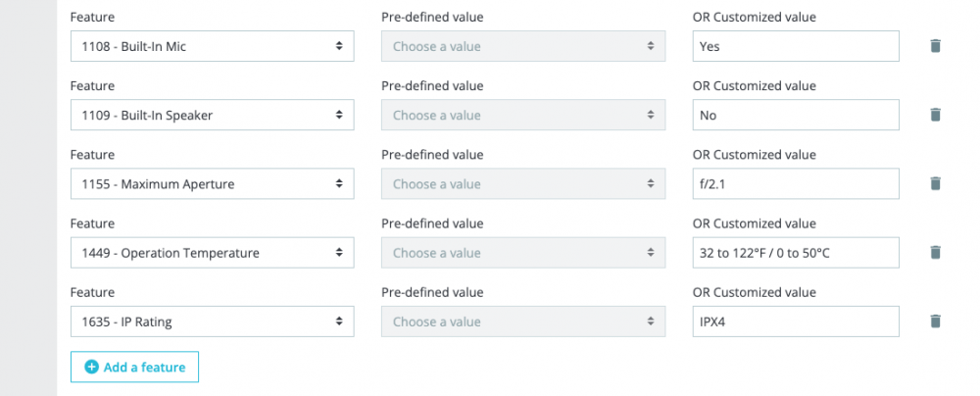The height and width of the screenshot is (396, 980).
Task: Open pre-defined value dropdown for IP Rating
Action: pos(523,321)
